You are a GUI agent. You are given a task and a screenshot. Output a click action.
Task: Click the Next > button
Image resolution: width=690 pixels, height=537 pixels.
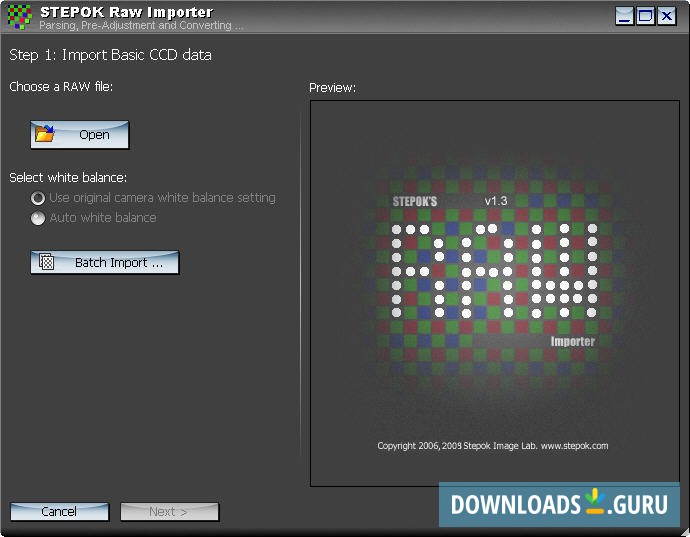pyautogui.click(x=169, y=511)
